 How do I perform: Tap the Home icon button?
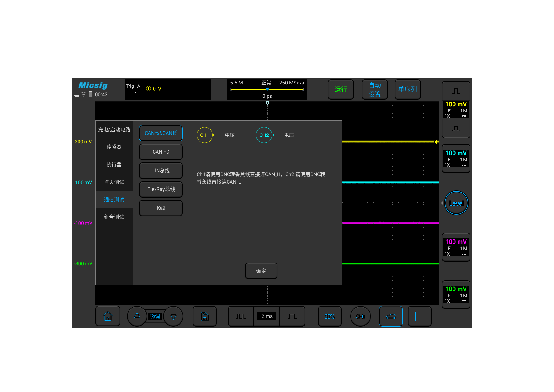pyautogui.click(x=108, y=316)
